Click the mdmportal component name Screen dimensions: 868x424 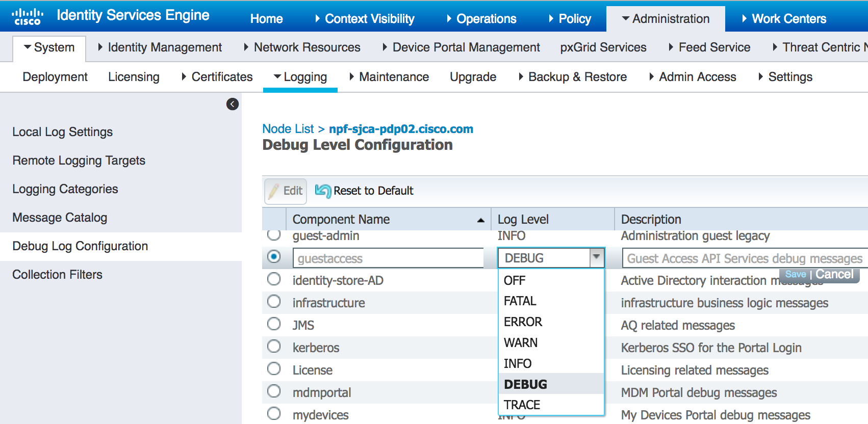[322, 392]
